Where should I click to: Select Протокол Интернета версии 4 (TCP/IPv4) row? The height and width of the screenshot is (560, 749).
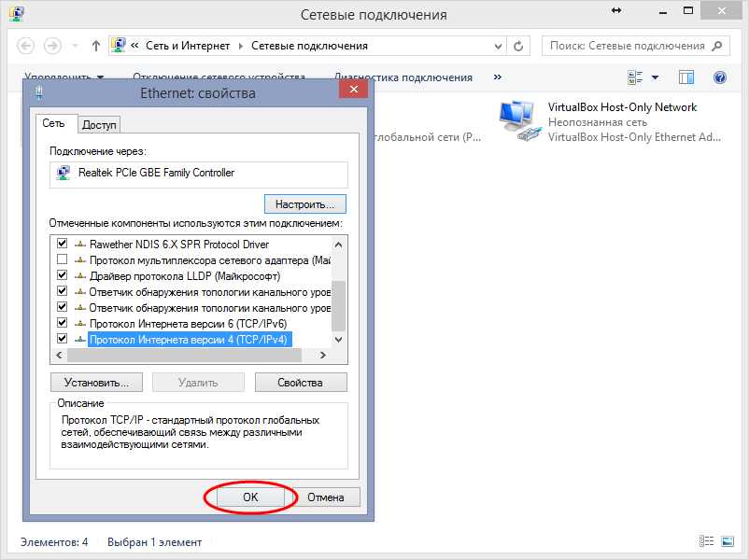[190, 340]
